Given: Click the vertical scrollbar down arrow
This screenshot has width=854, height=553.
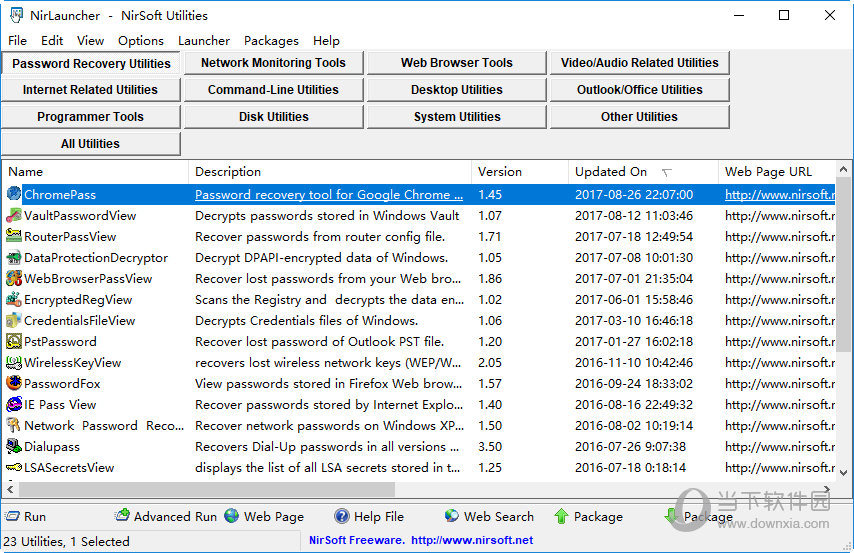Looking at the screenshot, I should 844,472.
